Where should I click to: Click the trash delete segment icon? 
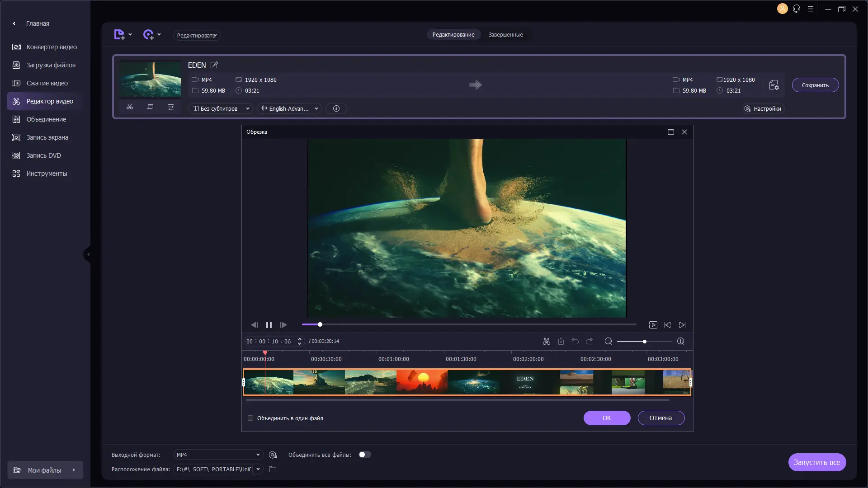tap(561, 342)
